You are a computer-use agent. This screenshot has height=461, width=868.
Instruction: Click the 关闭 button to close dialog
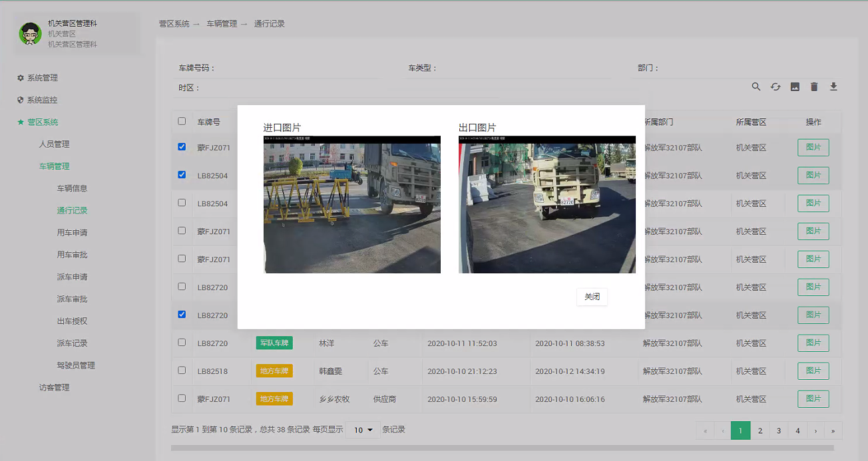point(592,297)
